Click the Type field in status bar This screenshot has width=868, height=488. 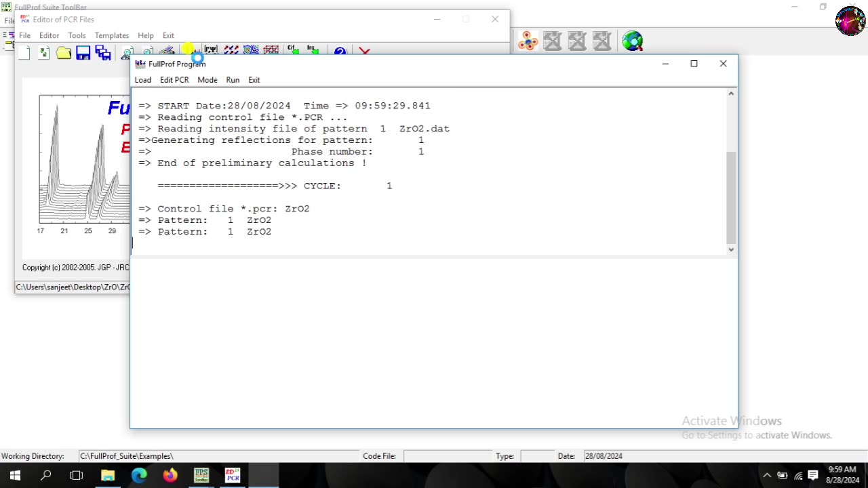pos(537,456)
